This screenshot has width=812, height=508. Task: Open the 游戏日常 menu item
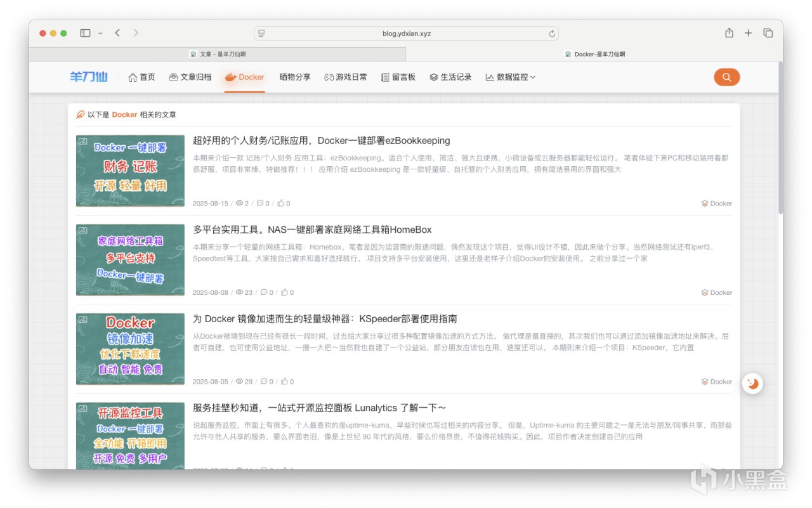tap(346, 77)
